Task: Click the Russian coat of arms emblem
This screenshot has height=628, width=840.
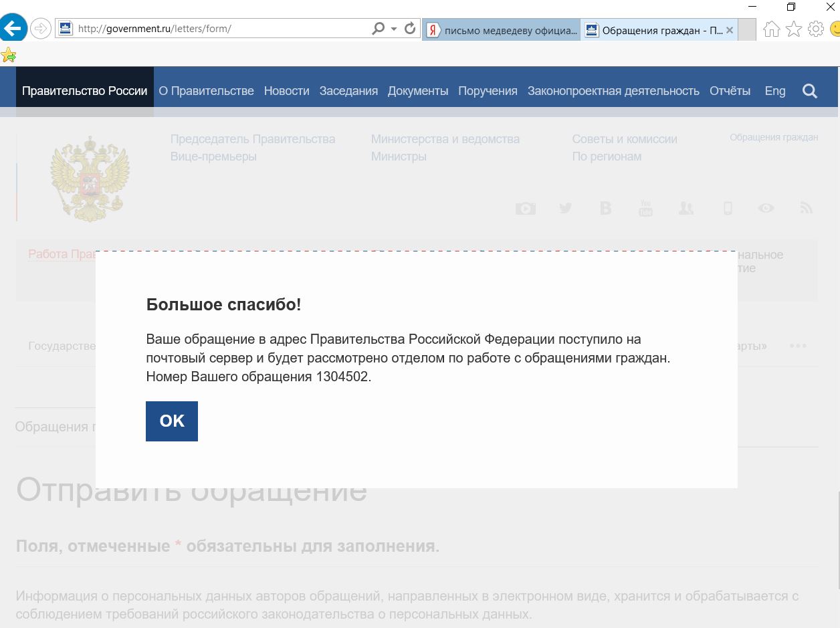Action: (90, 179)
